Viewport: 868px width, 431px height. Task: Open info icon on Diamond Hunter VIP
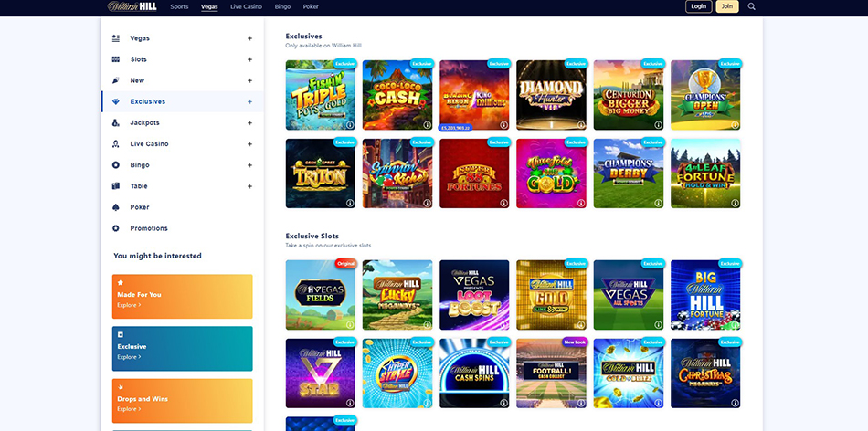[581, 125]
